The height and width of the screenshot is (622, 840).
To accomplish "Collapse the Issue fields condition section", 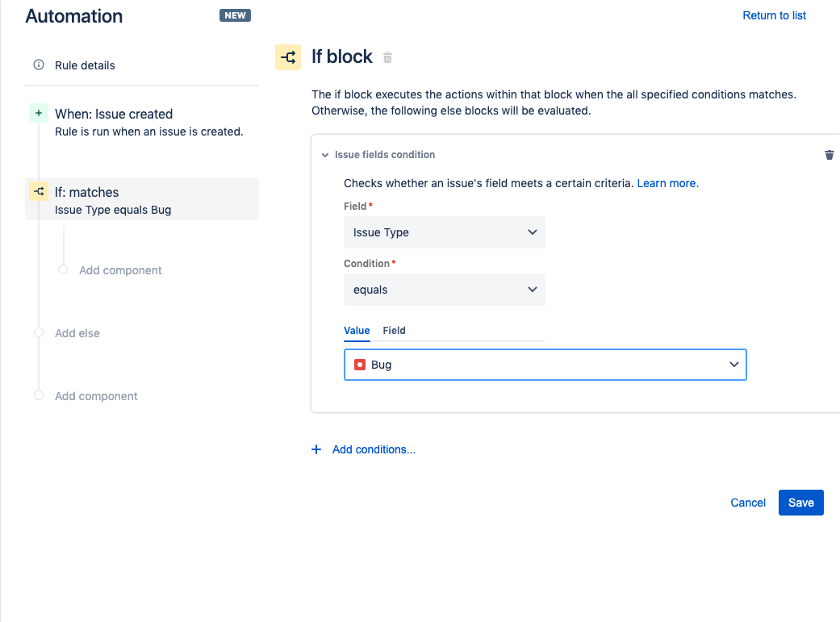I will coord(325,154).
